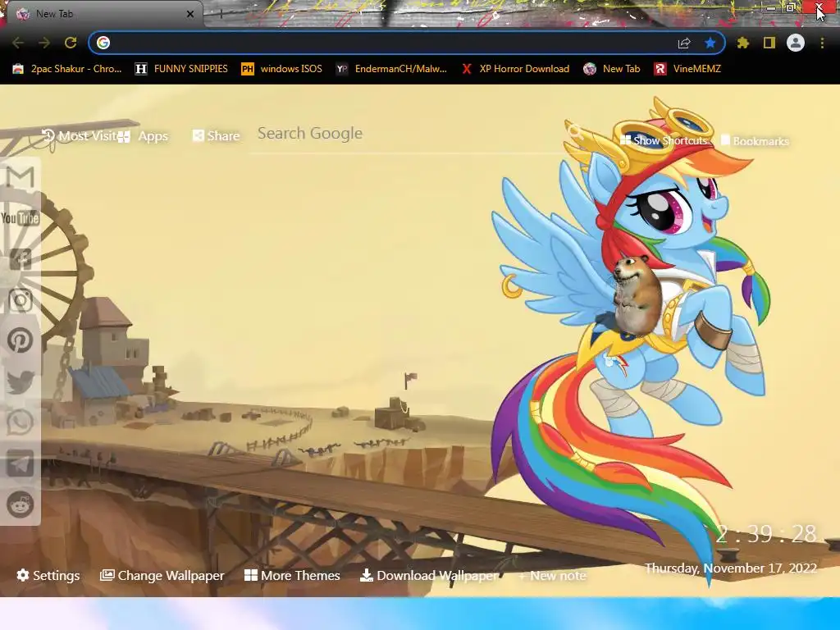Open the Bookmarks menu on the page
The height and width of the screenshot is (630, 840).
[755, 141]
